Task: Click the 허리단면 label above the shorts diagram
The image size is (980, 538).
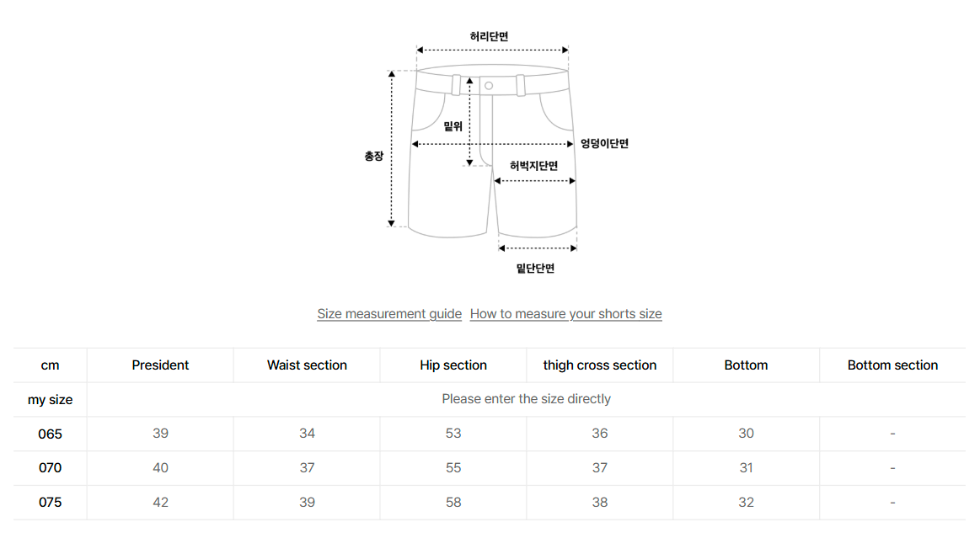Action: (x=489, y=37)
